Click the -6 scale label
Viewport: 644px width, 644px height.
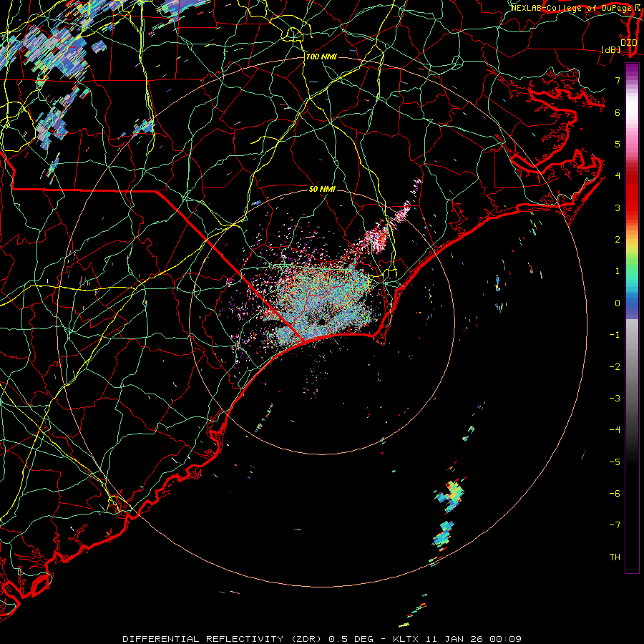615,494
